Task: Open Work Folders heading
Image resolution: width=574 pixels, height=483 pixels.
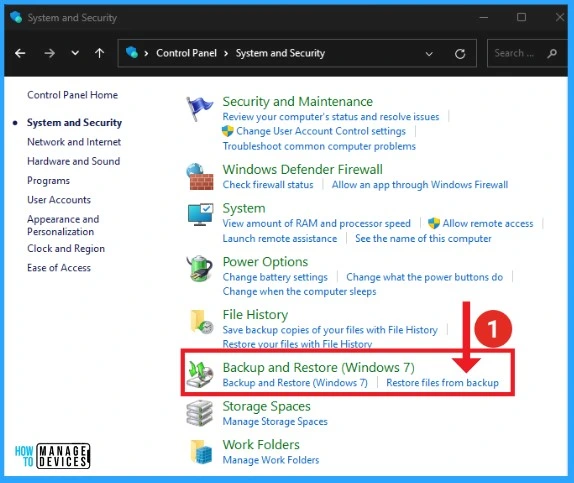Action: 261,445
